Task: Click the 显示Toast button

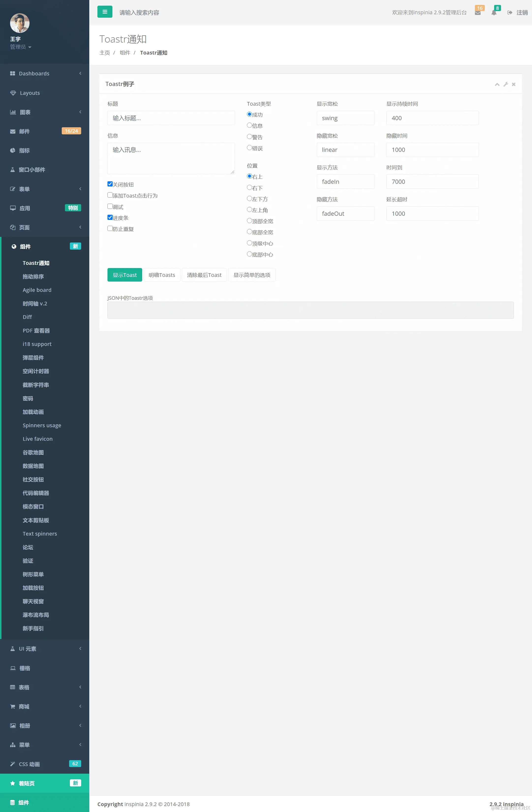Action: [x=125, y=275]
